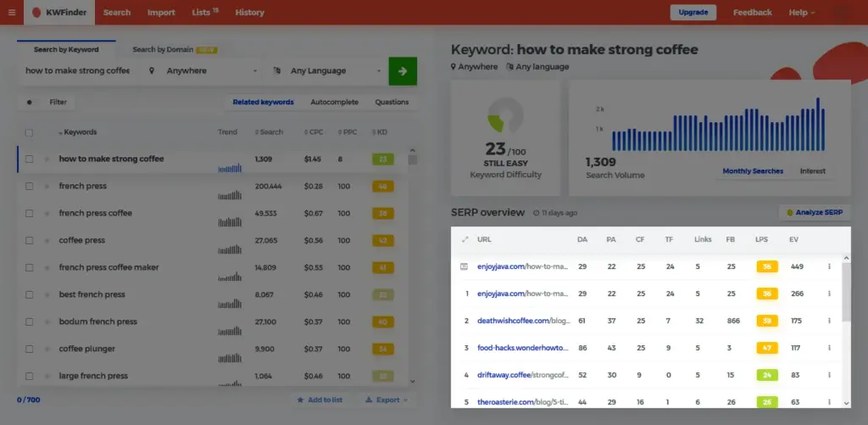
Task: Select the Questions tab
Action: pos(392,102)
